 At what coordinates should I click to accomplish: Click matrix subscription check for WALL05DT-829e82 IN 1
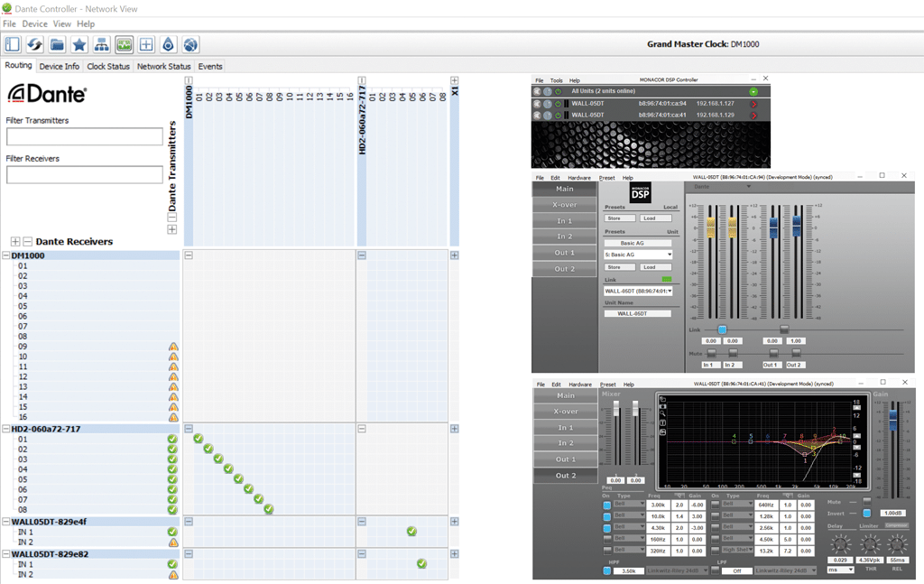(x=421, y=563)
